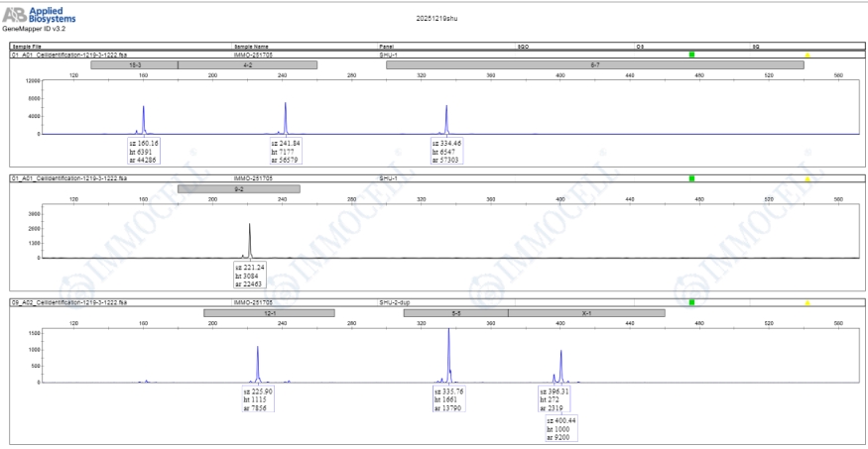Select the 4-2 marker bar

tap(247, 64)
